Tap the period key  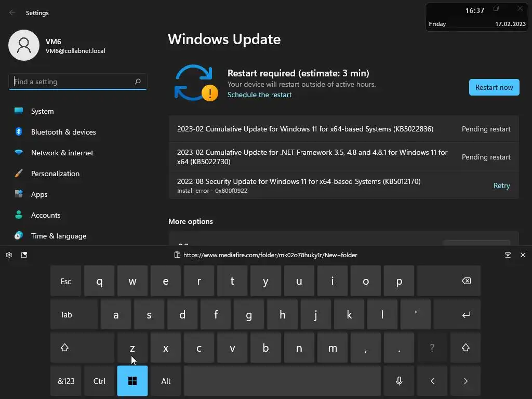tap(399, 348)
